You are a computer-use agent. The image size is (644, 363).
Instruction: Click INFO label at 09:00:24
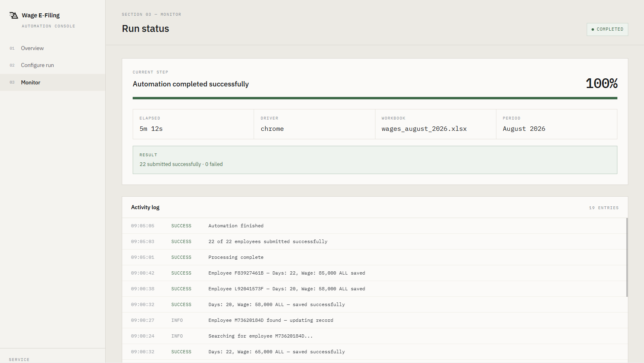tap(177, 336)
